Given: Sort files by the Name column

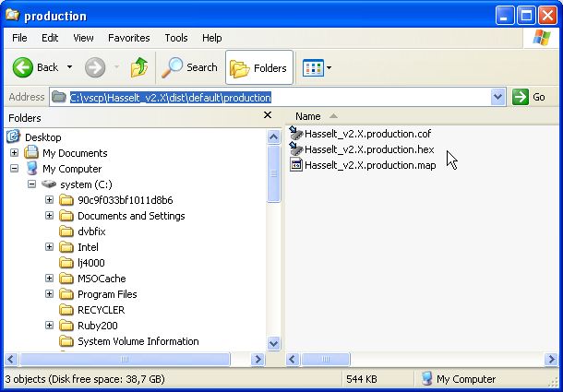Looking at the screenshot, I should (308, 116).
